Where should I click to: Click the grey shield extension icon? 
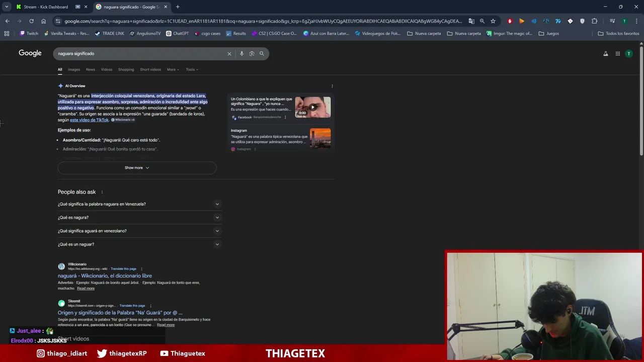click(582, 21)
